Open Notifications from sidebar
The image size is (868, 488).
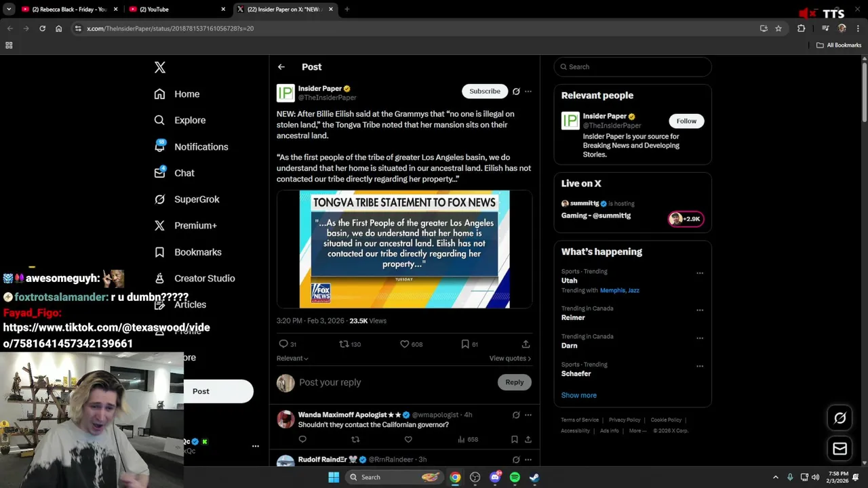[191, 146]
